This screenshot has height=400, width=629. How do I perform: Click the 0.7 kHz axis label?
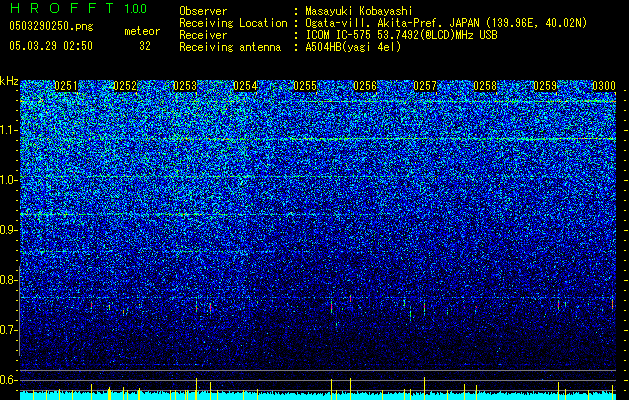9,330
